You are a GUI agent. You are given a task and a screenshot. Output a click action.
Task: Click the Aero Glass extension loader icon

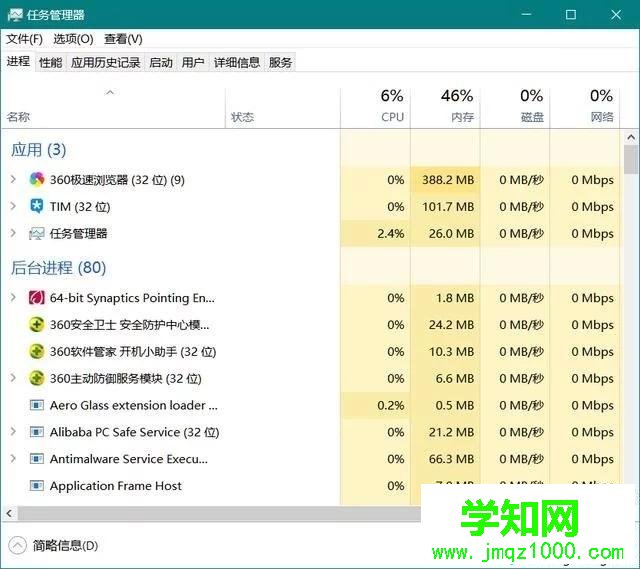pyautogui.click(x=37, y=405)
